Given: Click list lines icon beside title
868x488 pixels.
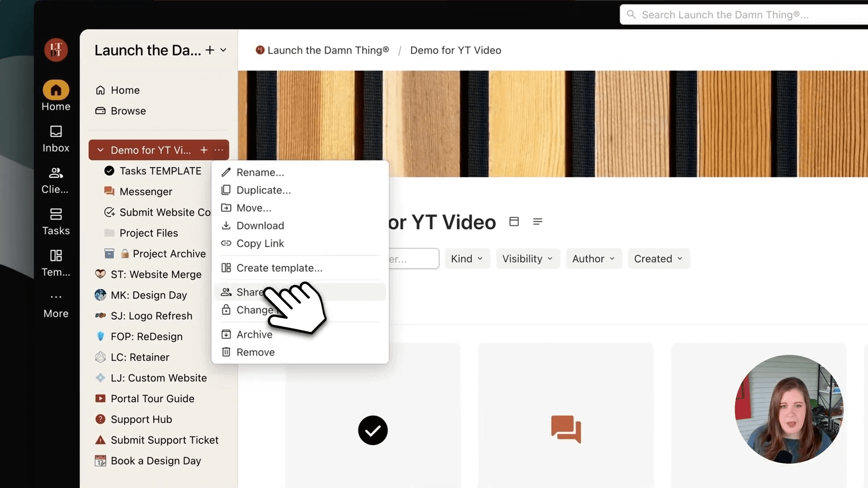Looking at the screenshot, I should [x=538, y=222].
